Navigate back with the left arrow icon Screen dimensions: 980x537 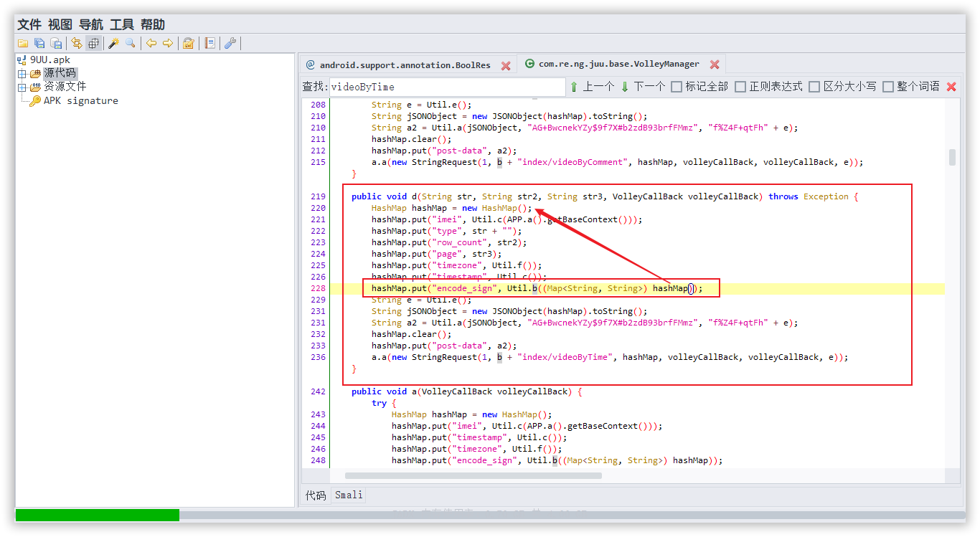(151, 44)
